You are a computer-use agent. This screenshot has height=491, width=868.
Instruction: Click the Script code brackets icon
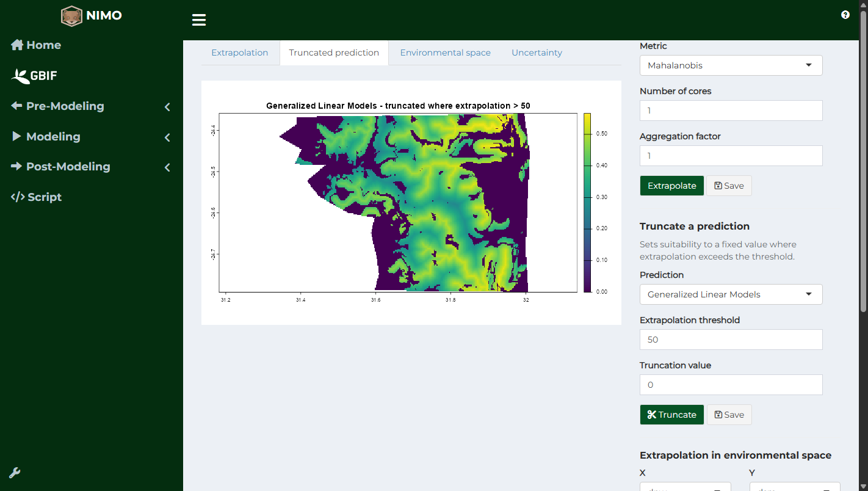click(x=18, y=197)
